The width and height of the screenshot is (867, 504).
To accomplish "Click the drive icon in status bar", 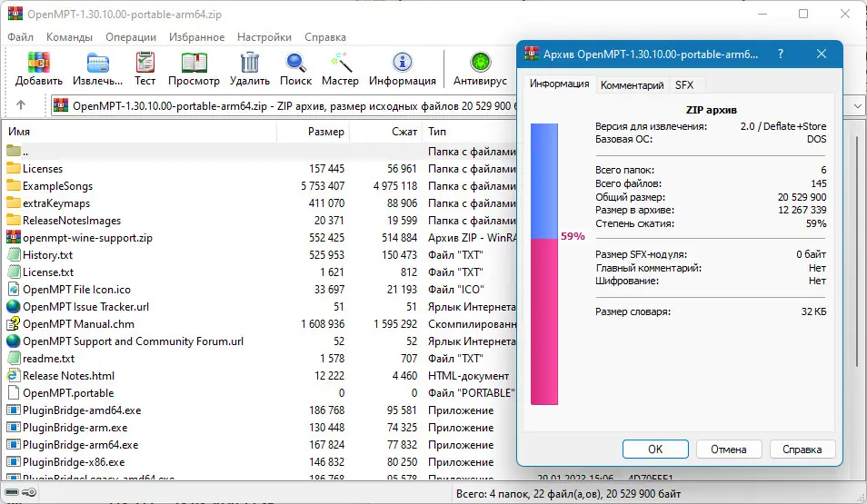I will (12, 492).
